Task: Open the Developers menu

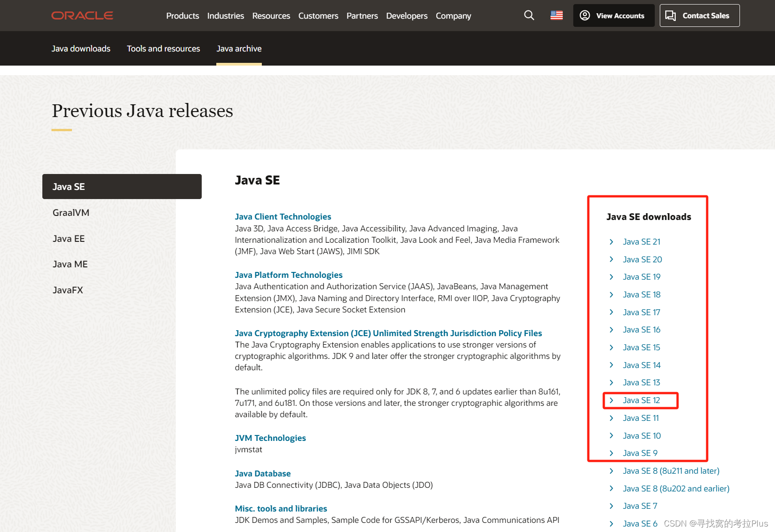Action: tap(407, 15)
